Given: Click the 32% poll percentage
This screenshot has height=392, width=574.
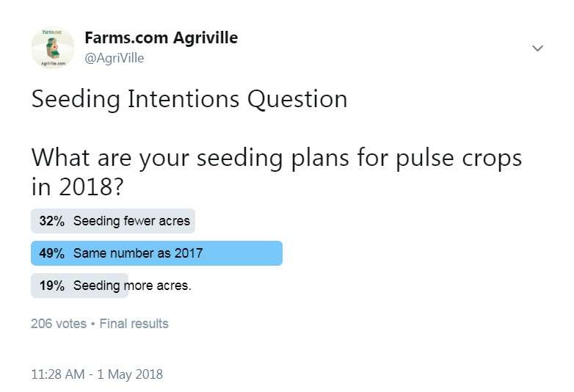Looking at the screenshot, I should pyautogui.click(x=51, y=221).
